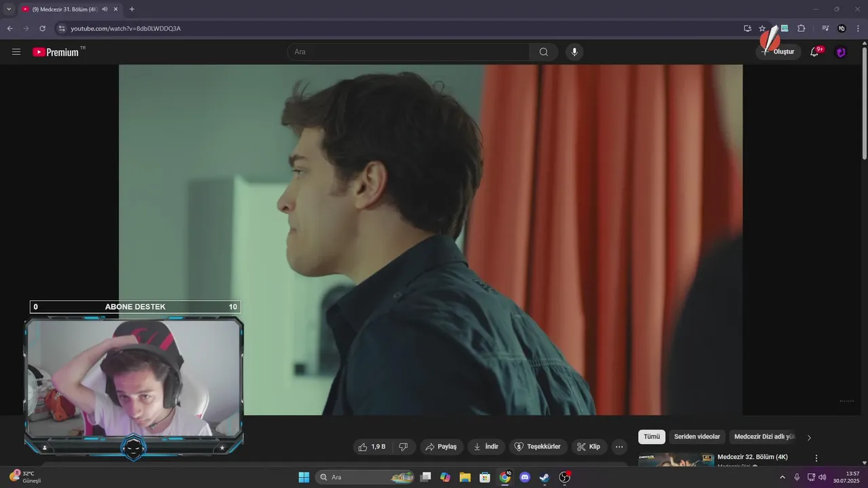Select the Medcezir Dizi adlı yükleyen chip
Viewport: 868px width, 488px height.
pos(764,437)
